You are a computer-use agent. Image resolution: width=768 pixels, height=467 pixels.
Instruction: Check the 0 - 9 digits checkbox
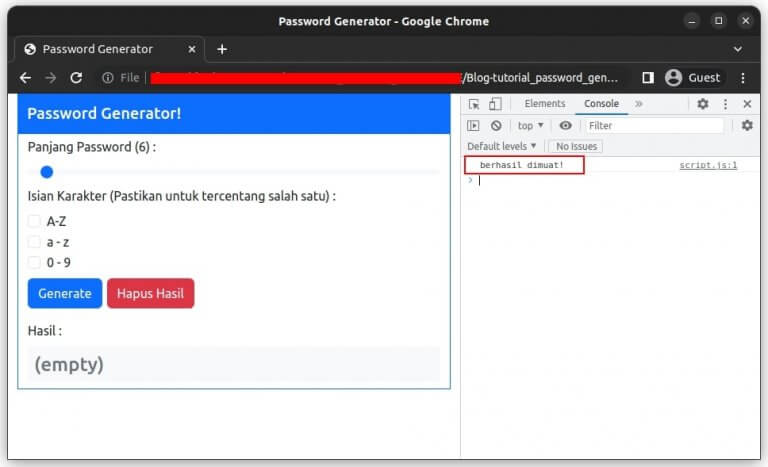point(34,262)
